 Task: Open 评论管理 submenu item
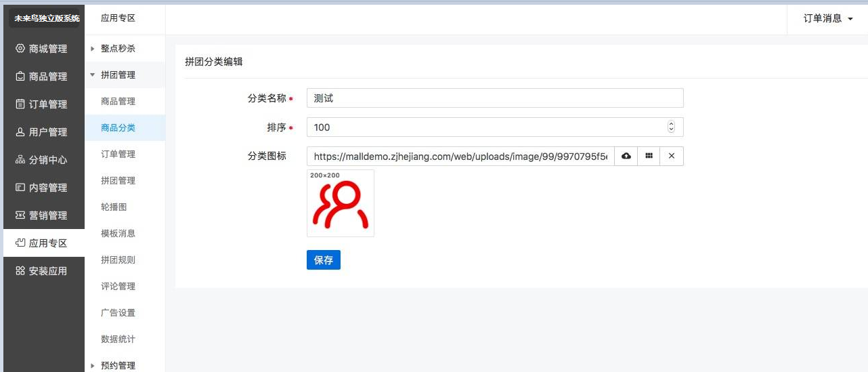coord(125,287)
